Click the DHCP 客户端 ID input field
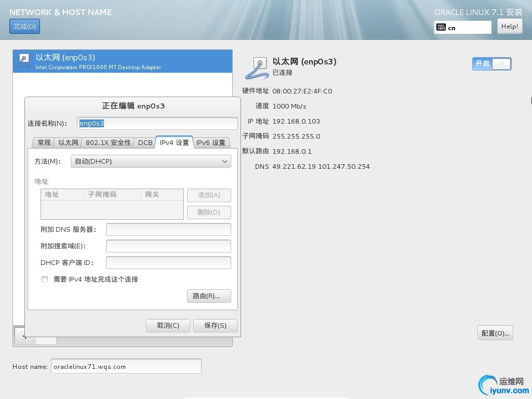Screen dimensions: 532x399 (x=168, y=262)
